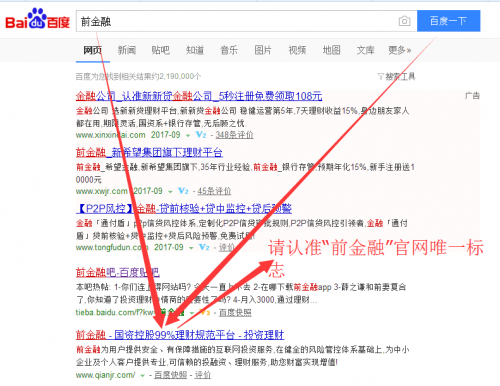The width and height of the screenshot is (500, 386).
Task: Open the 地图 tab
Action: click(332, 50)
